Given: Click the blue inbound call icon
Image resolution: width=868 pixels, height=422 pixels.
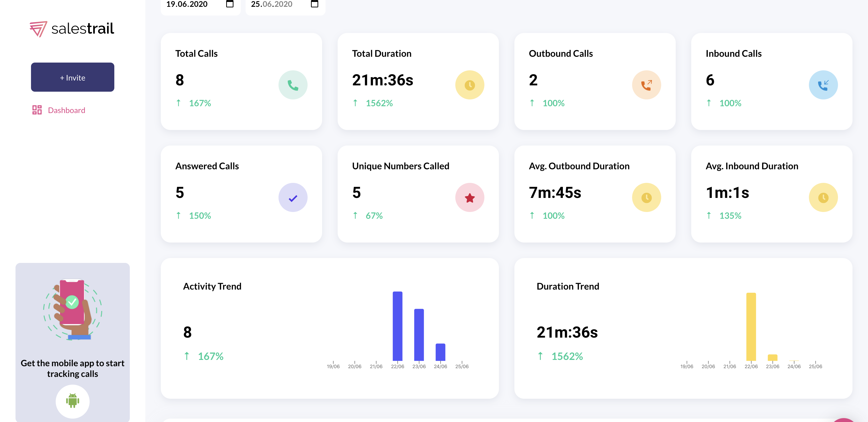Looking at the screenshot, I should click(x=823, y=85).
